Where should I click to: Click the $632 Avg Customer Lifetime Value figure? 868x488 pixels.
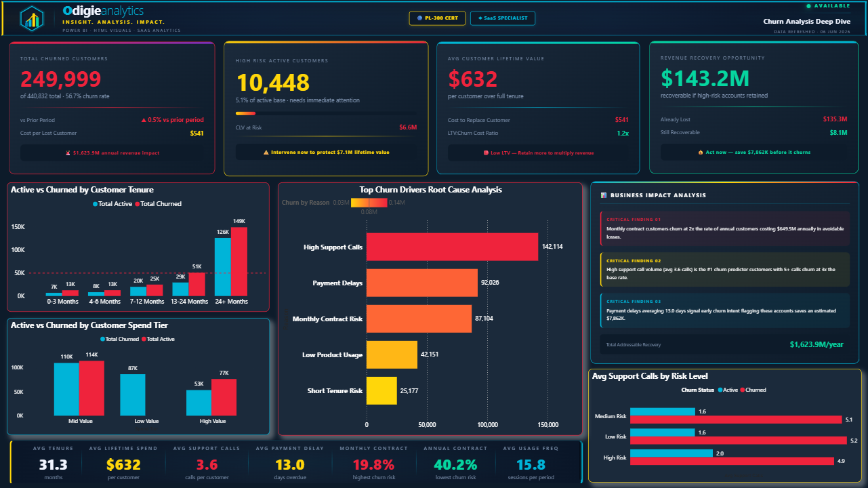[473, 79]
